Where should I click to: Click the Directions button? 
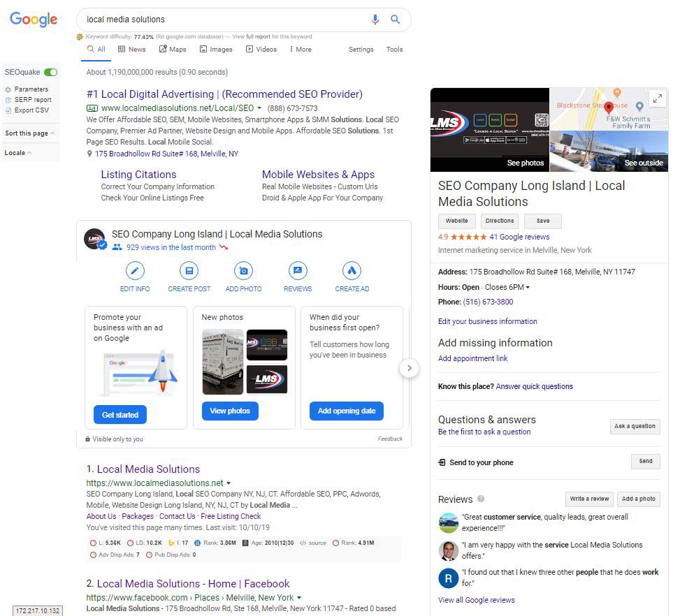tap(500, 221)
